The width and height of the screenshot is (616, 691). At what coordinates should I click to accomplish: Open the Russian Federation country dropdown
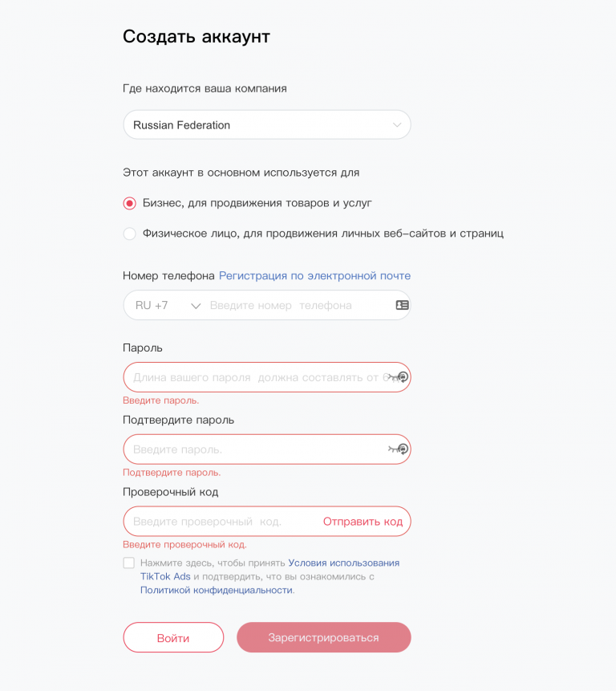point(257,125)
